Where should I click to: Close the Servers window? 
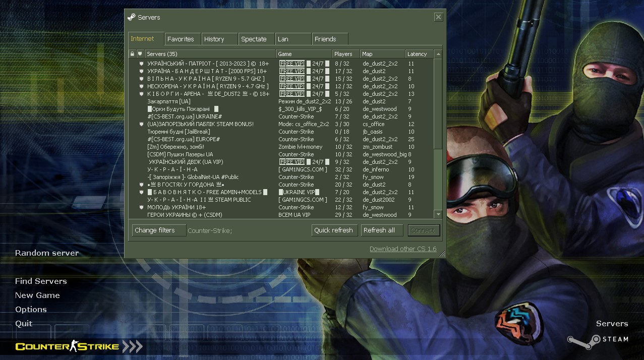(x=438, y=17)
